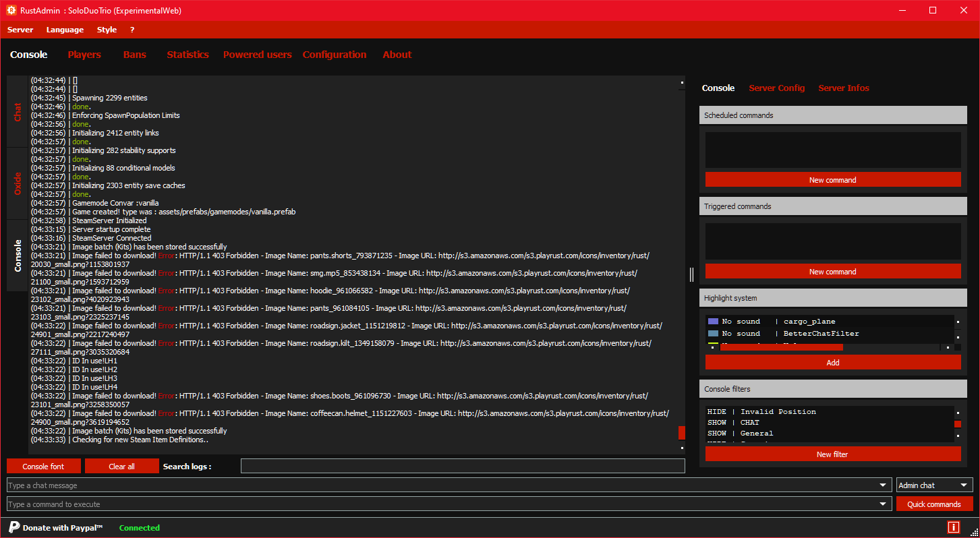Click the 'SteamServer Connected' log line

(x=91, y=238)
